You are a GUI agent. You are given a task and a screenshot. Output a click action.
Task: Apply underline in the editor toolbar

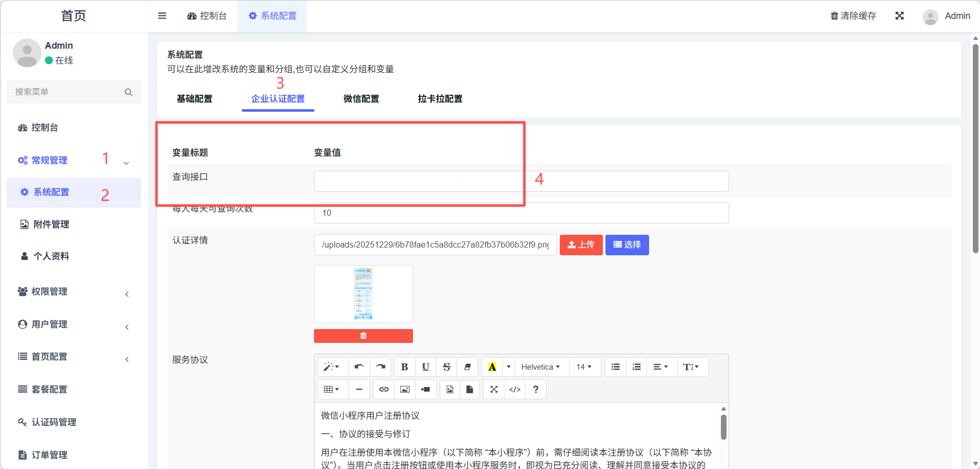pyautogui.click(x=425, y=367)
